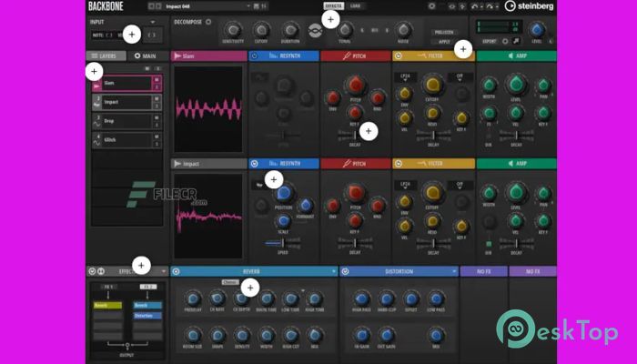Click the first small icon left of the preset name
Image resolution: width=637 pixels, height=364 pixels.
(x=151, y=6)
